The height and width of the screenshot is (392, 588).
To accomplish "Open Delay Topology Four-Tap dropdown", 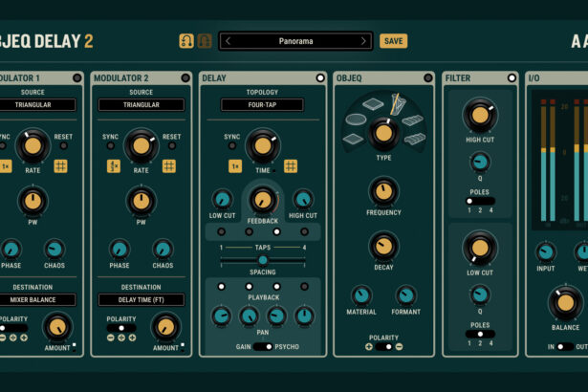I will click(x=262, y=104).
